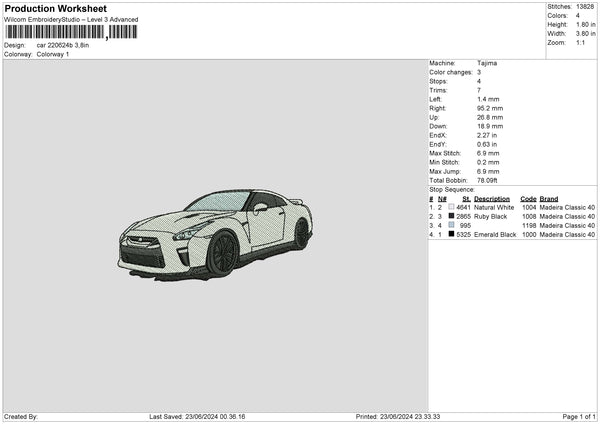Click the Left value 1.4 mm
600x424 pixels.
(488, 99)
